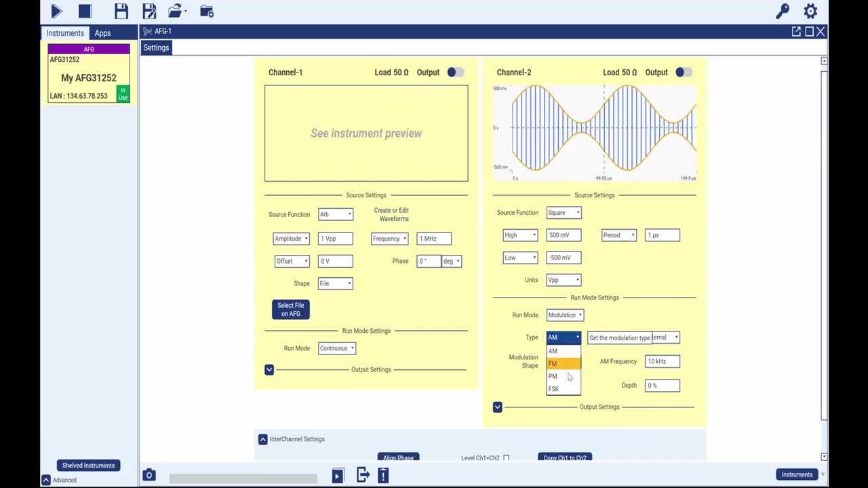
Task: Click inside the AM Frequency input field
Action: (661, 361)
